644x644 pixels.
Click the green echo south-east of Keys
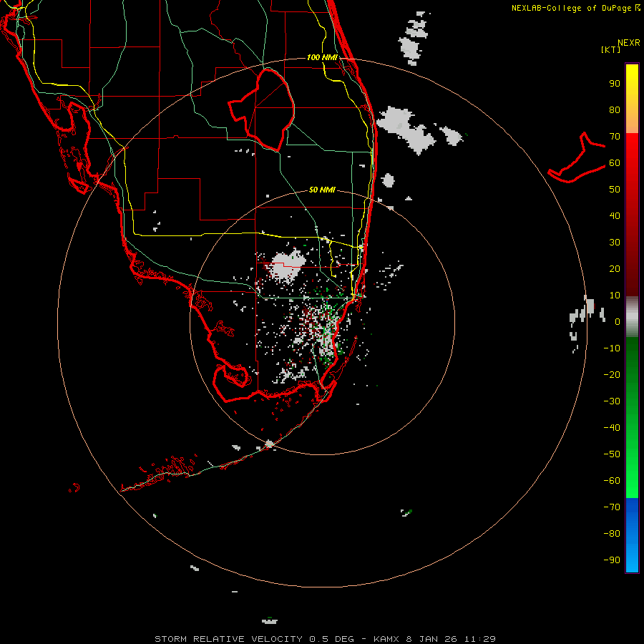(406, 512)
